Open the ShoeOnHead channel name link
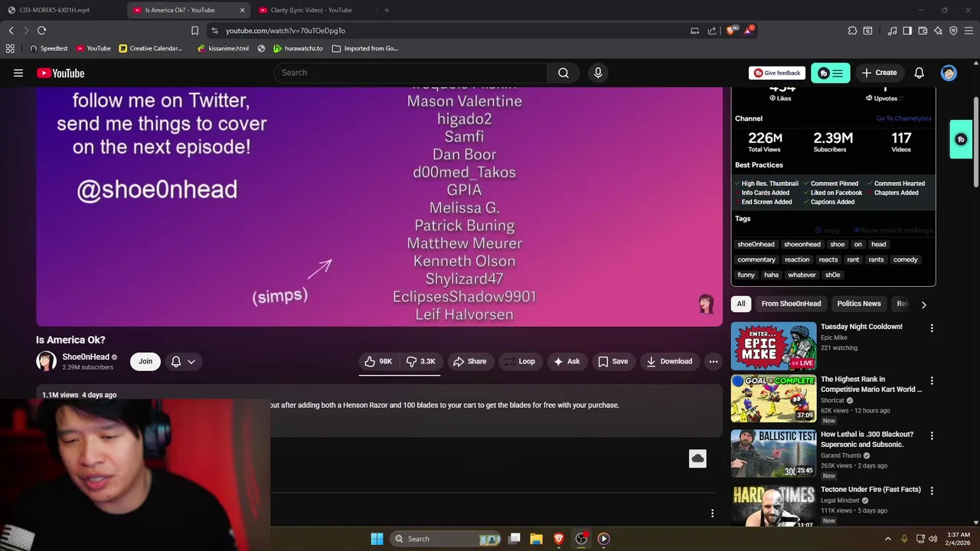Viewport: 980px width, 551px height. 86,357
